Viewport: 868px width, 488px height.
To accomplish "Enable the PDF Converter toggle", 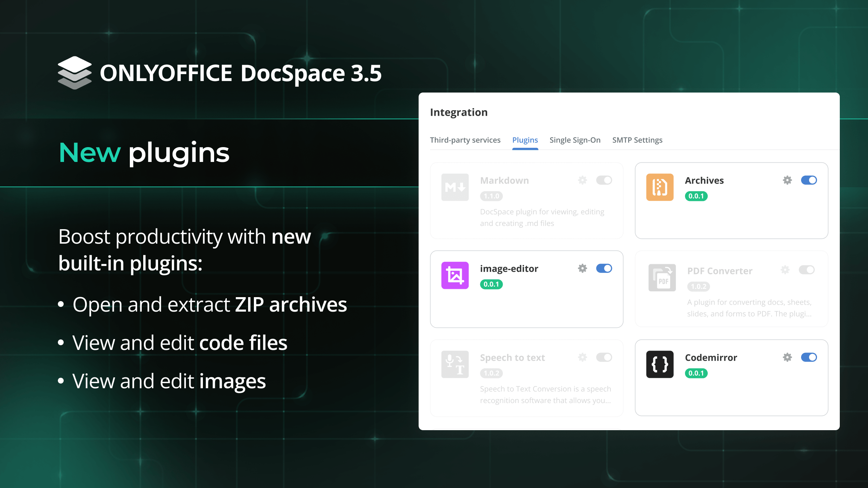I will click(x=807, y=270).
